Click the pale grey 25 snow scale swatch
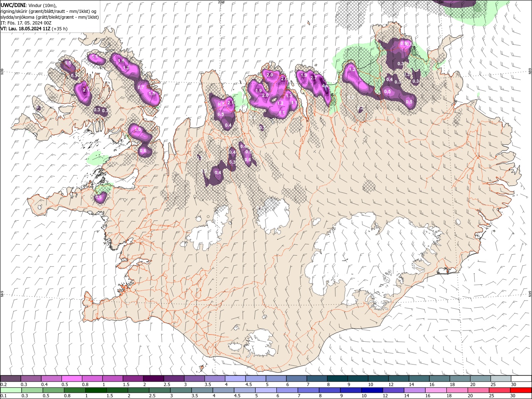532x399 pixels. point(501,378)
